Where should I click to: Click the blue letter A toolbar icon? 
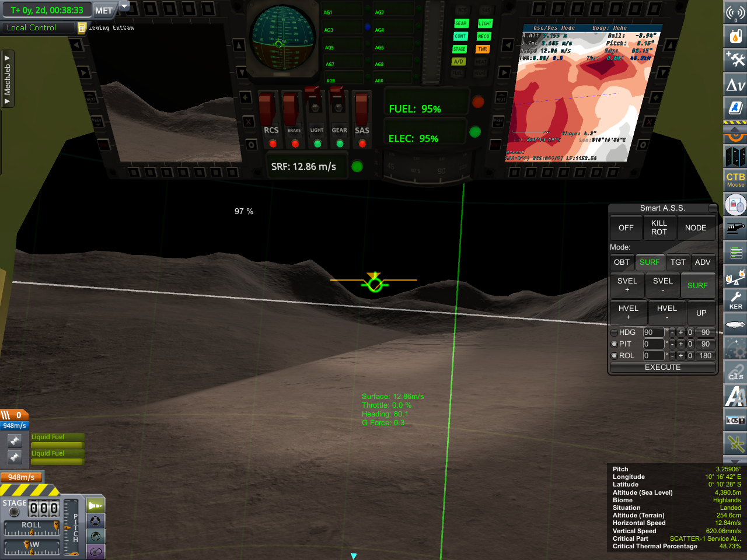point(735,107)
